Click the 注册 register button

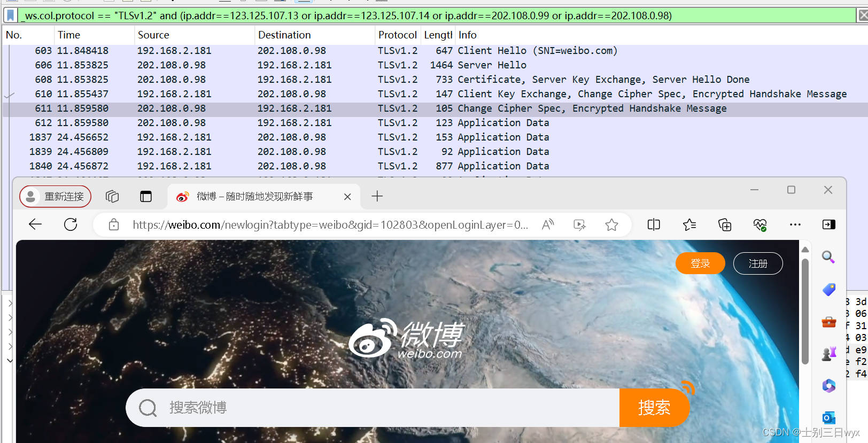758,263
